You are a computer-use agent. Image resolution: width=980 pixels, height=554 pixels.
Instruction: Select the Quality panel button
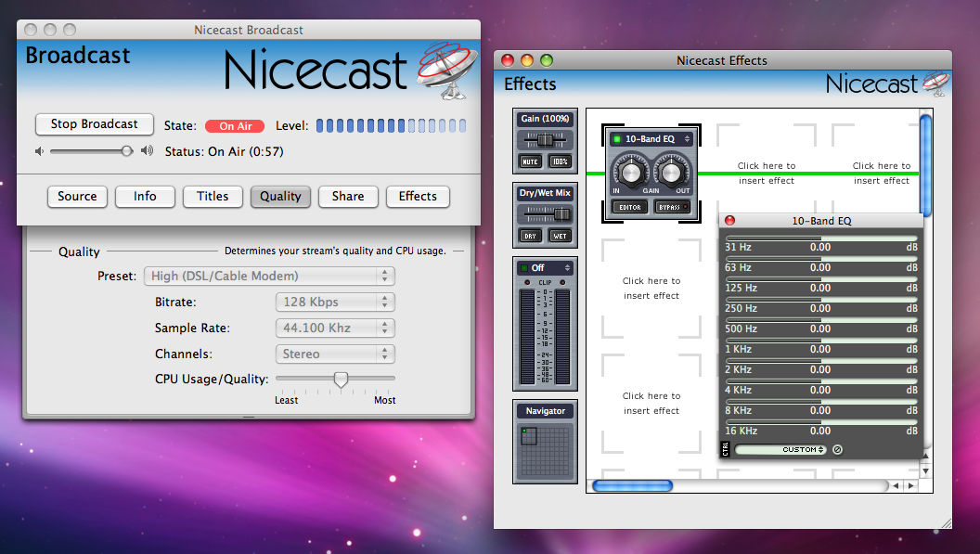click(280, 197)
